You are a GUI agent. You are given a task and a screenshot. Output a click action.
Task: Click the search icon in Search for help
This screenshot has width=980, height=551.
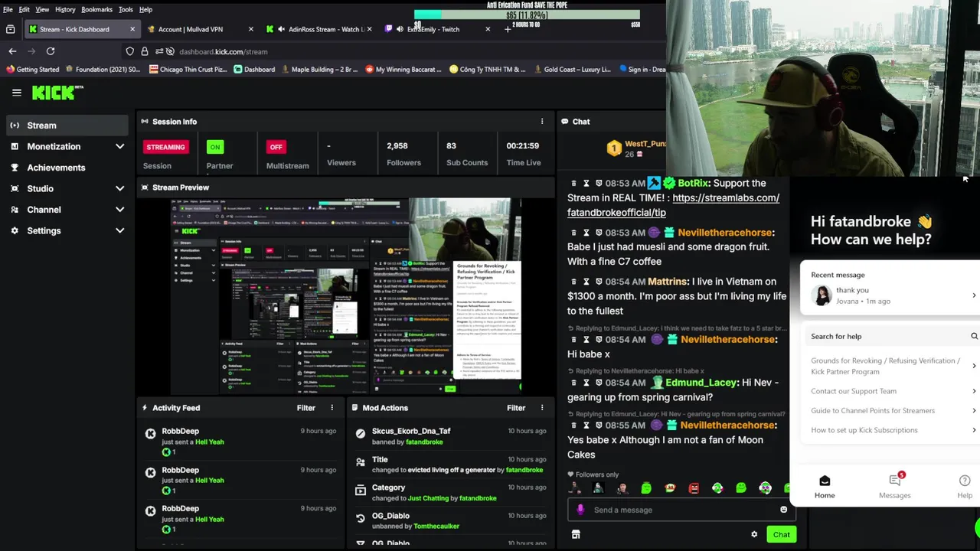click(x=974, y=336)
